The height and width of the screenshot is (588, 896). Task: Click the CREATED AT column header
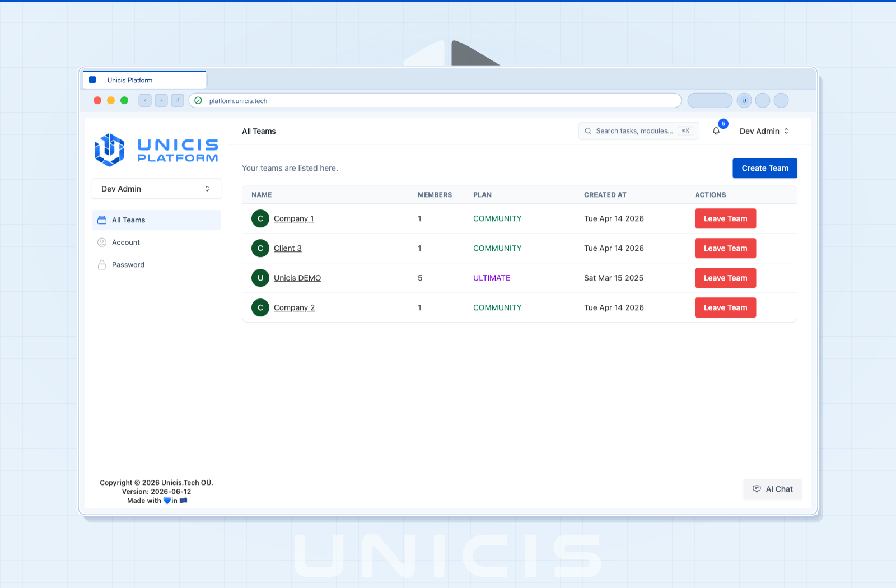tap(605, 195)
